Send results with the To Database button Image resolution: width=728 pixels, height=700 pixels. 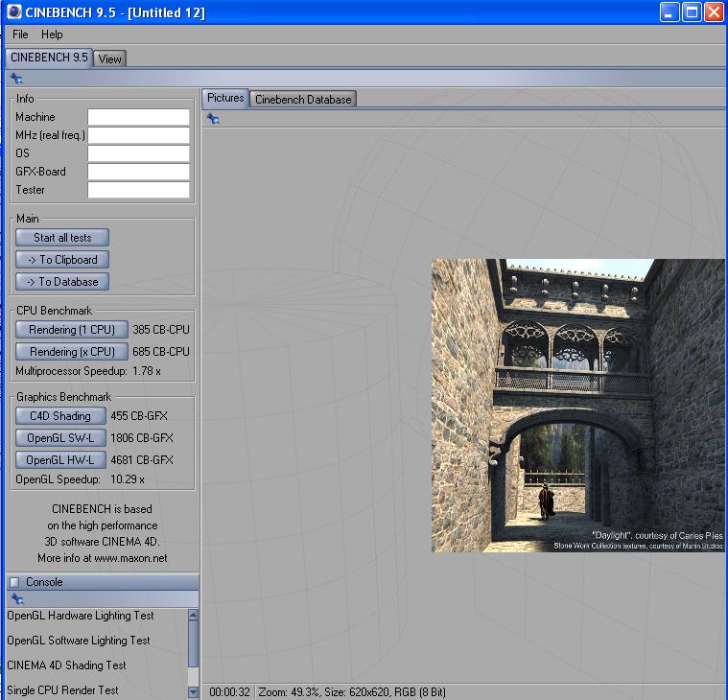coord(62,282)
